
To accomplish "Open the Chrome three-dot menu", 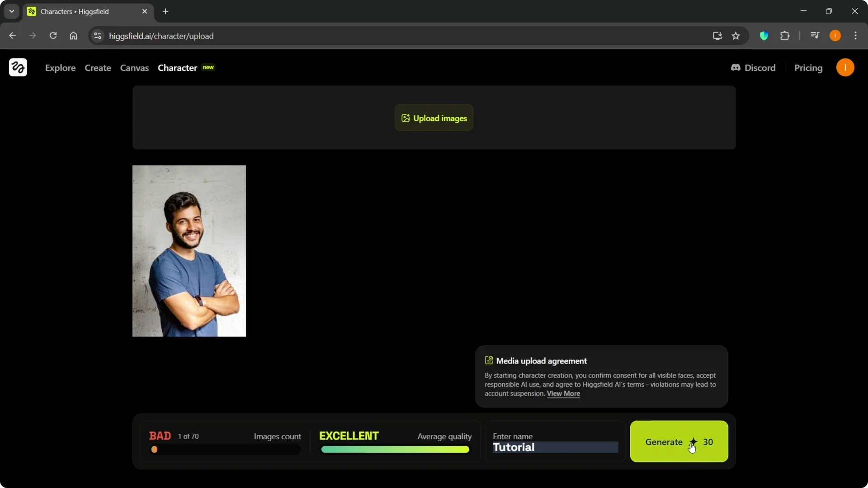I will click(x=856, y=36).
